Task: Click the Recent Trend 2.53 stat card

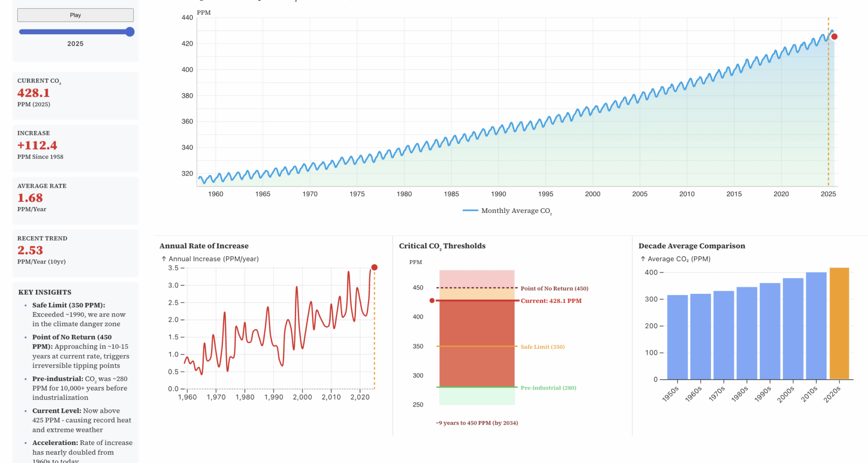Action: pyautogui.click(x=75, y=253)
